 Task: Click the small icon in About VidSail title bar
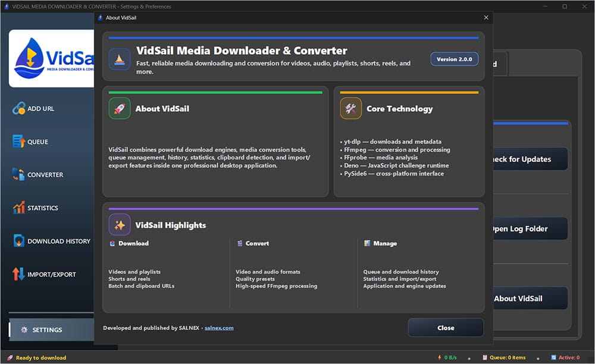[x=100, y=17]
